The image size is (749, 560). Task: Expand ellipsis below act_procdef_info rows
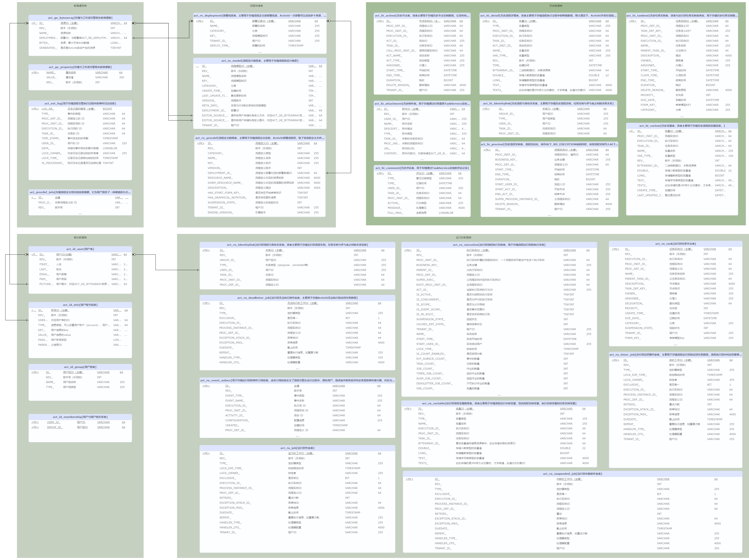coord(80,214)
